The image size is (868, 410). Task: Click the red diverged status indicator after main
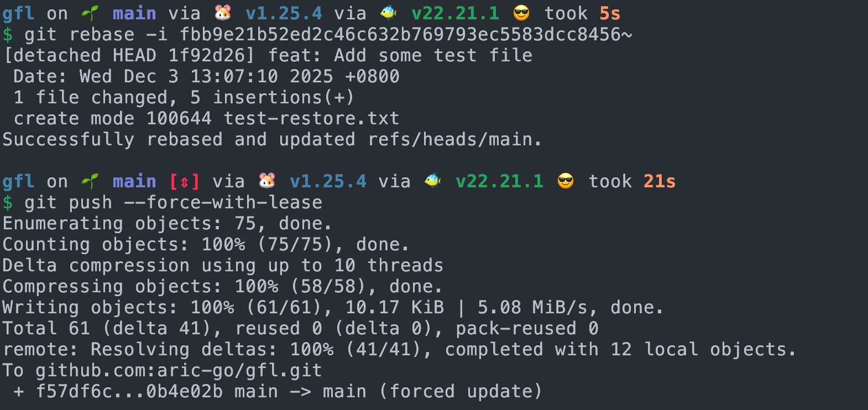184,181
